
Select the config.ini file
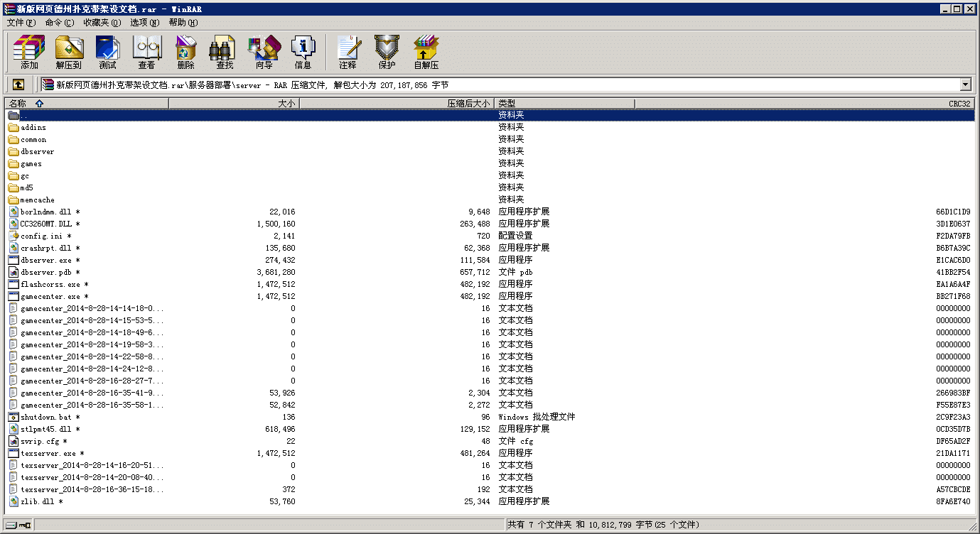(42, 236)
